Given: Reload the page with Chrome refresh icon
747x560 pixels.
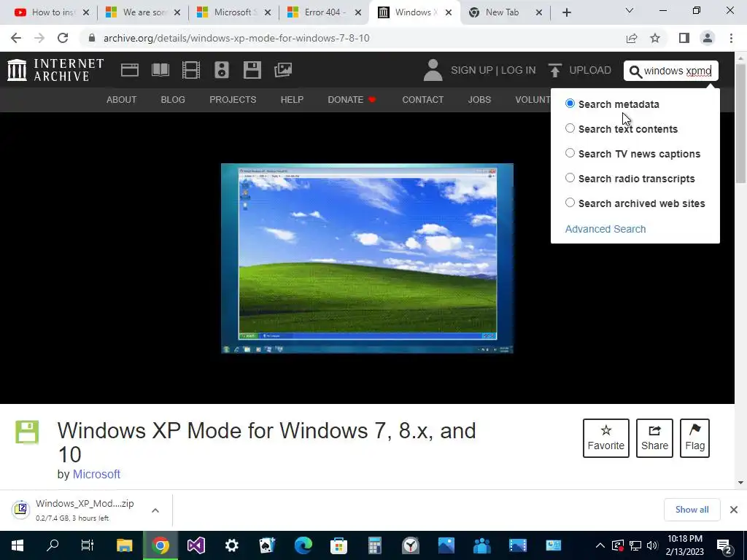Looking at the screenshot, I should coord(63,38).
